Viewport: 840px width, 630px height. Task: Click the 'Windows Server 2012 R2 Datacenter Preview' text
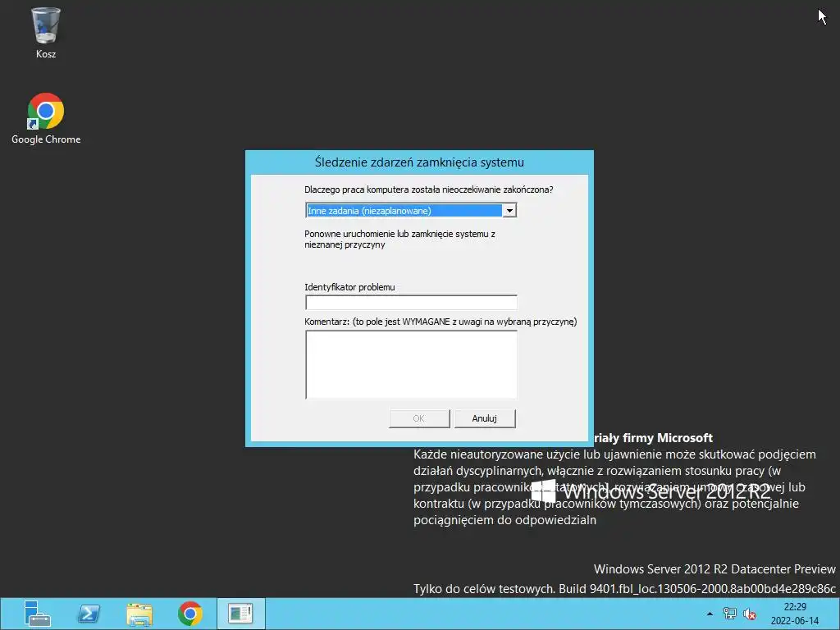tap(714, 569)
